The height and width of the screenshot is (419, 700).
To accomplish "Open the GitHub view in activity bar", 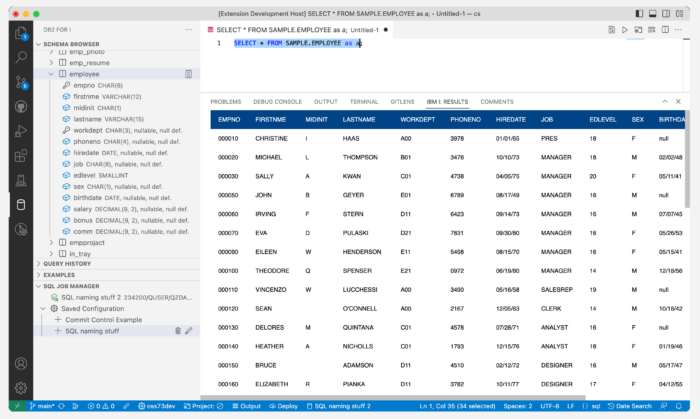I will tap(21, 107).
